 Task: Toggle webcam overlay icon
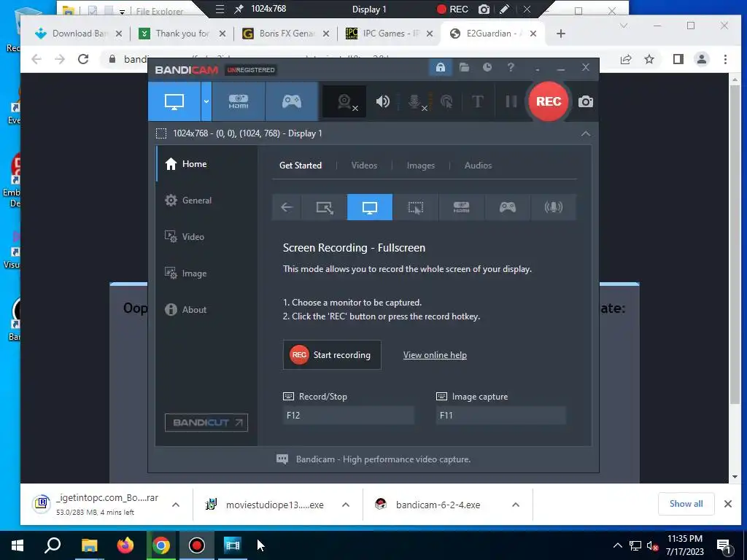[344, 101]
